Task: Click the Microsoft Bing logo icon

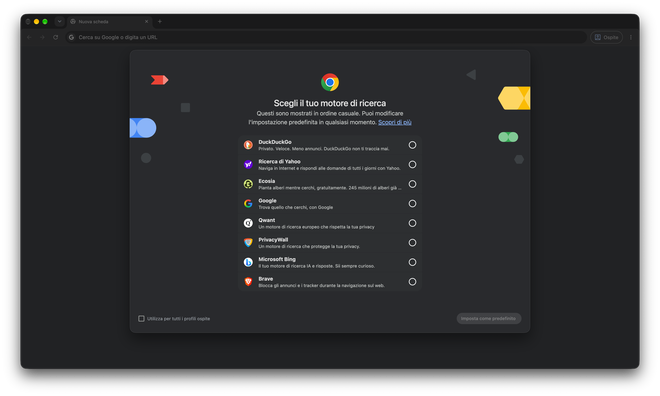Action: pyautogui.click(x=248, y=262)
